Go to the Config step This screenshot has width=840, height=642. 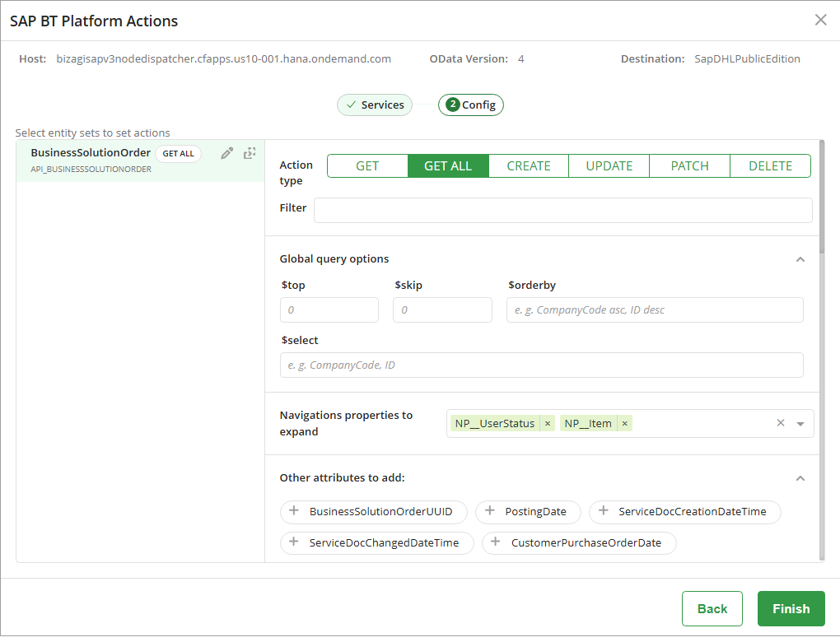[x=471, y=105]
